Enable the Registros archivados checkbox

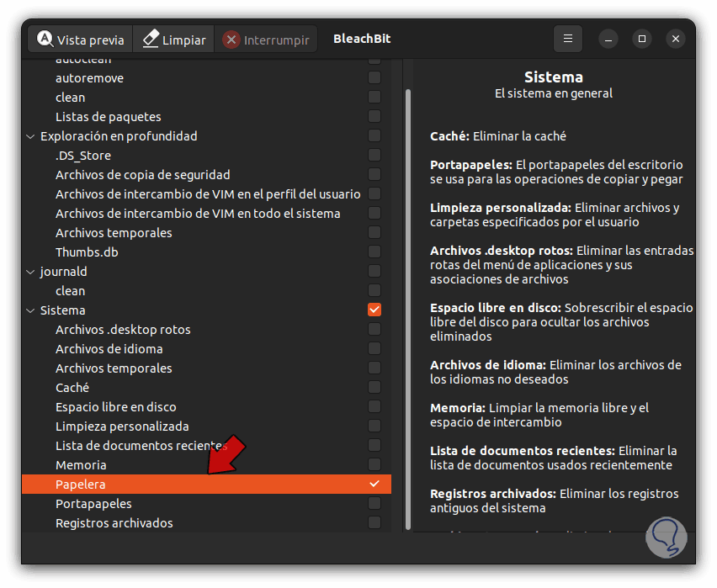click(x=374, y=522)
